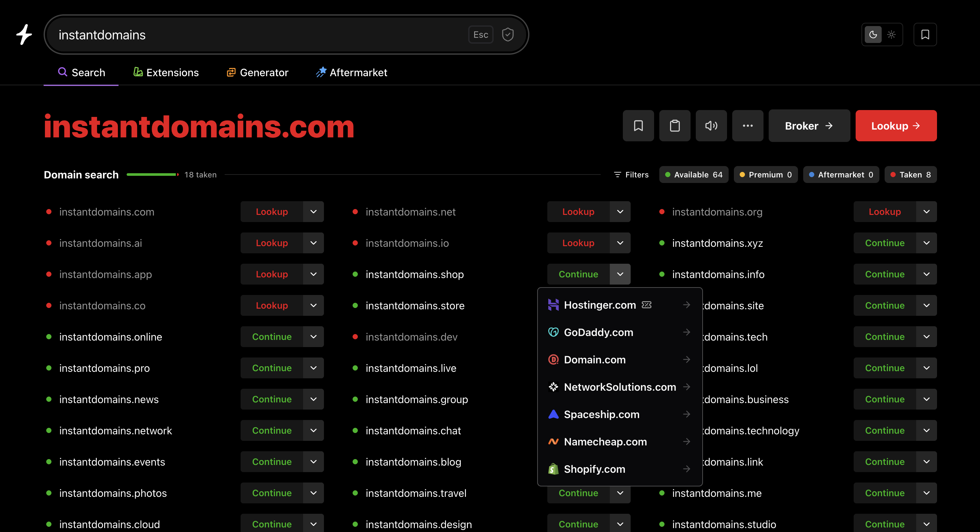Click arrow next to Spaceship.com

(686, 414)
